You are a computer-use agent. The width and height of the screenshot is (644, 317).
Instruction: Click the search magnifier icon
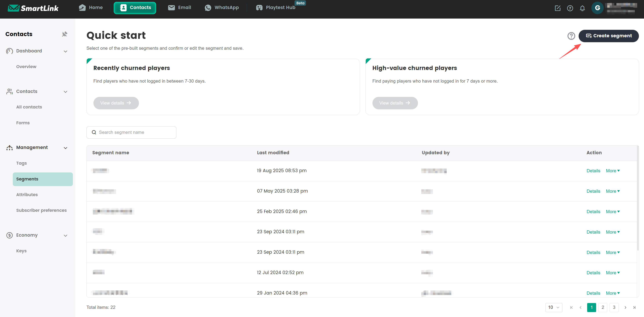[94, 132]
